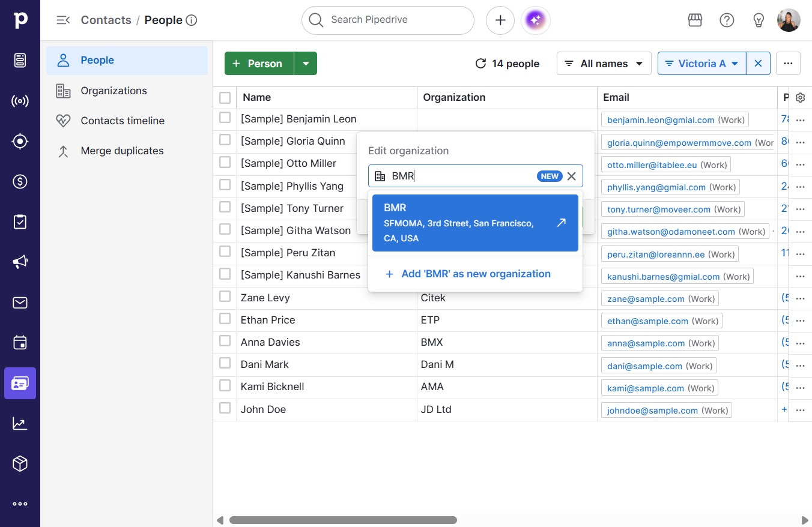
Task: Open email benjamin.leon@gmial.com link
Action: click(x=661, y=120)
